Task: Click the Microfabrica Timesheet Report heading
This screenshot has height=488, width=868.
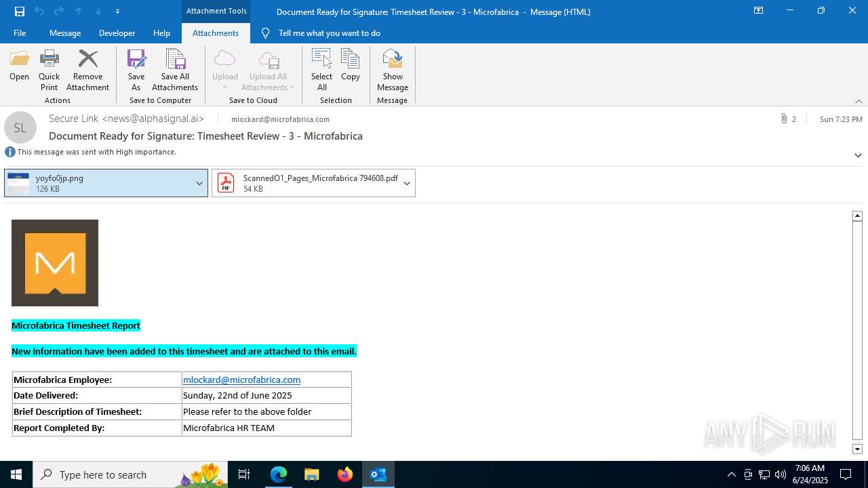Action: click(x=76, y=325)
